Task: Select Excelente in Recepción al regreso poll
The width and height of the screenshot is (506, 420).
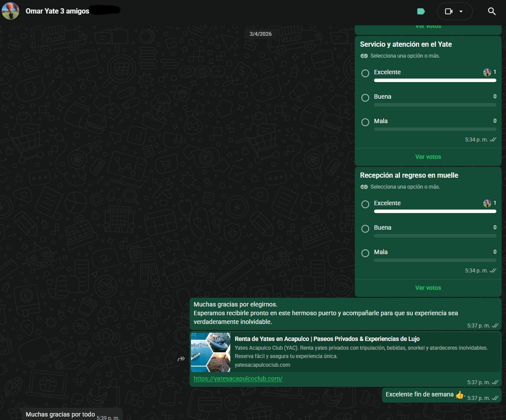Action: point(365,204)
